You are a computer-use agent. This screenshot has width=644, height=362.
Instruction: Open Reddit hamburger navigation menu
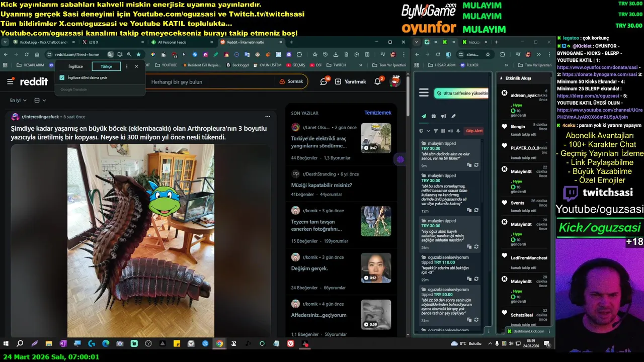(x=11, y=81)
